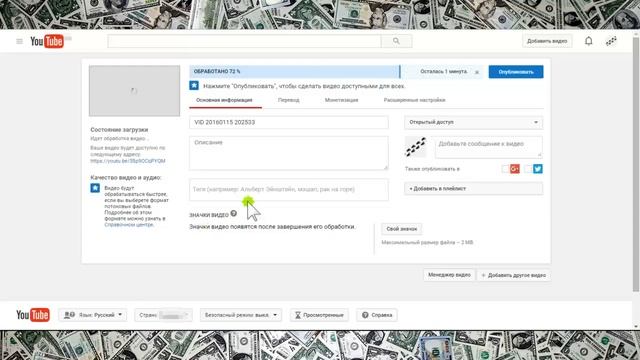Click the star icon beside publish hint
The width and height of the screenshot is (640, 360).
point(194,86)
